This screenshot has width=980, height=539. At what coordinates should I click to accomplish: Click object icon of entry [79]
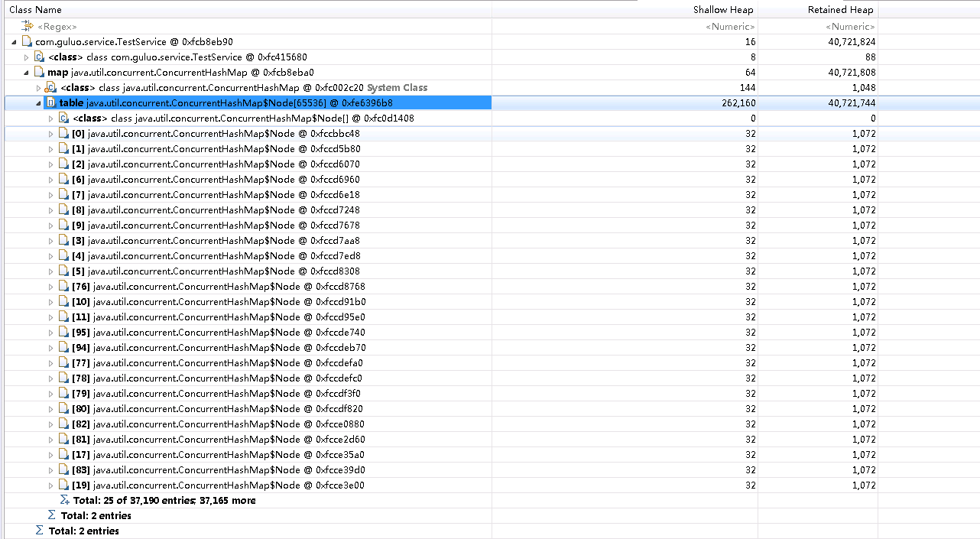tap(64, 394)
